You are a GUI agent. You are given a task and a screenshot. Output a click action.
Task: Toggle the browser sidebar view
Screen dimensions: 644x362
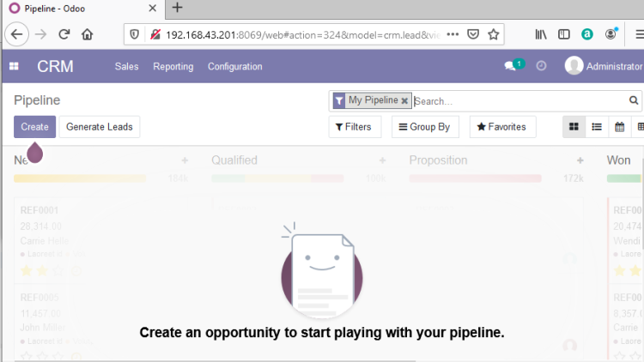tap(564, 34)
